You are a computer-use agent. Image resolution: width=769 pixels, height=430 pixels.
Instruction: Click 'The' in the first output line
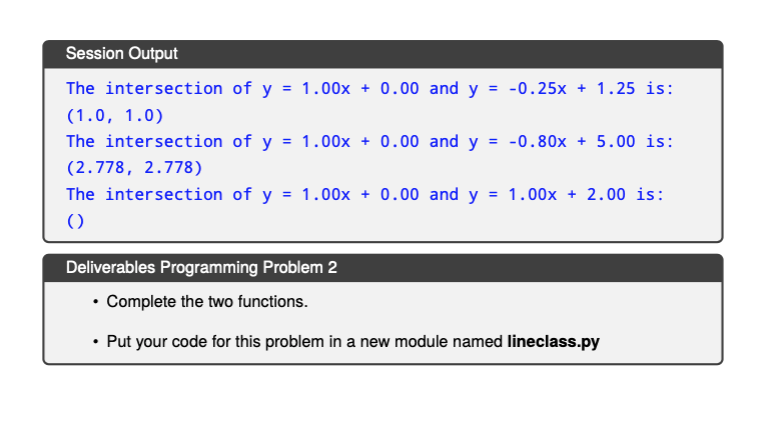click(x=80, y=89)
